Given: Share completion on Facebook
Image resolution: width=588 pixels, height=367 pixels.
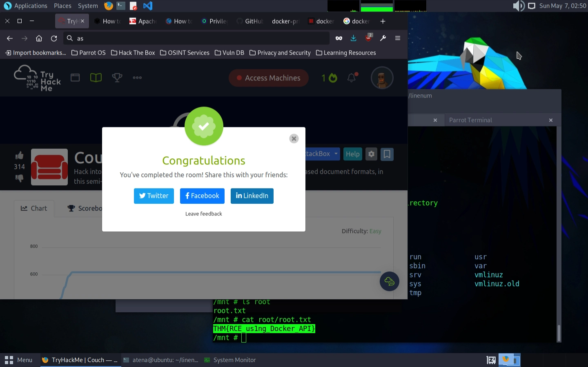Looking at the screenshot, I should coord(202,196).
